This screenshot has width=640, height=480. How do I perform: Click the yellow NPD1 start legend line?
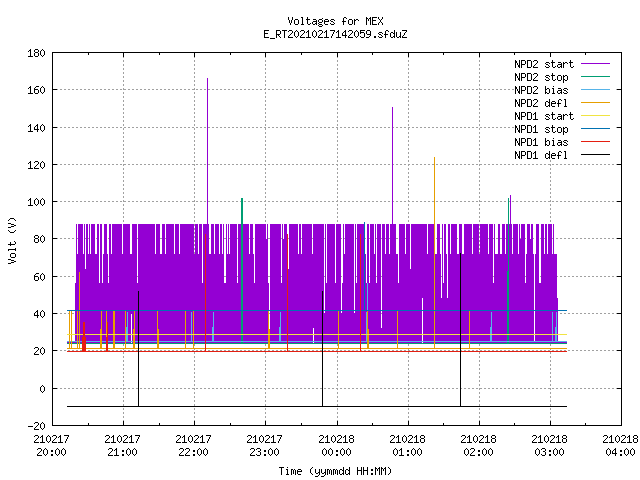tap(595, 116)
